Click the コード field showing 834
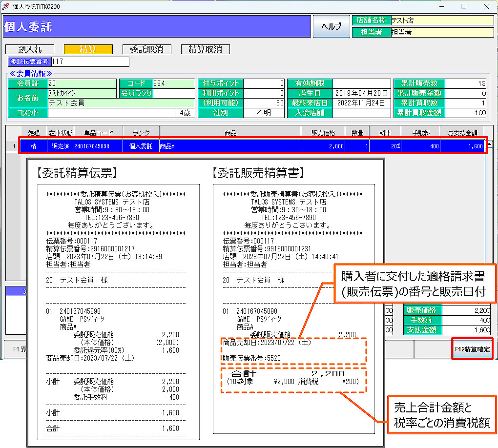This screenshot has height=448, width=498. pyautogui.click(x=174, y=83)
